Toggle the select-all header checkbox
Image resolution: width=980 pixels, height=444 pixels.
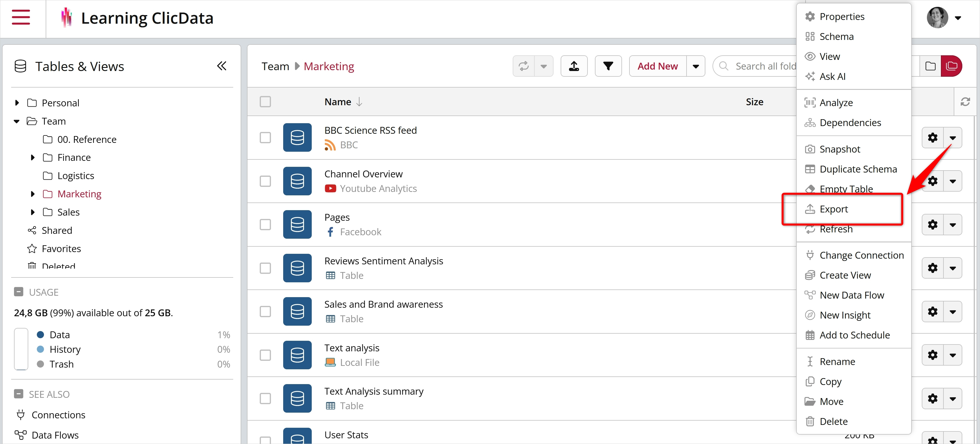pyautogui.click(x=265, y=102)
